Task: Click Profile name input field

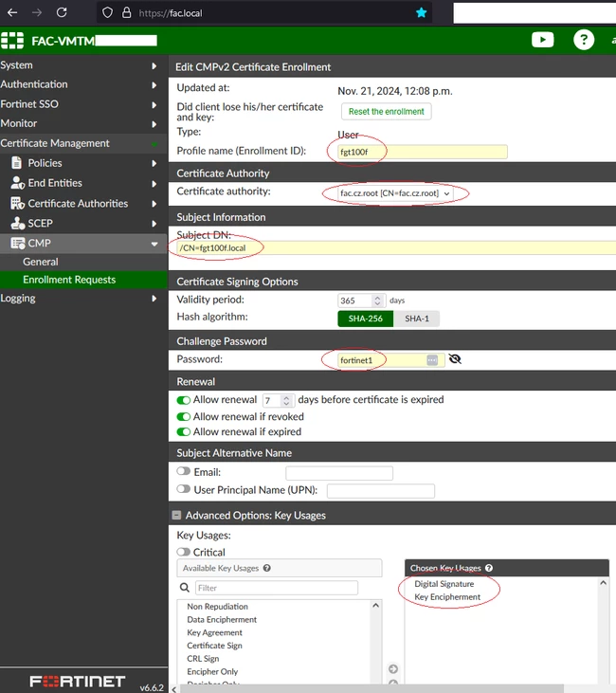Action: tap(423, 152)
